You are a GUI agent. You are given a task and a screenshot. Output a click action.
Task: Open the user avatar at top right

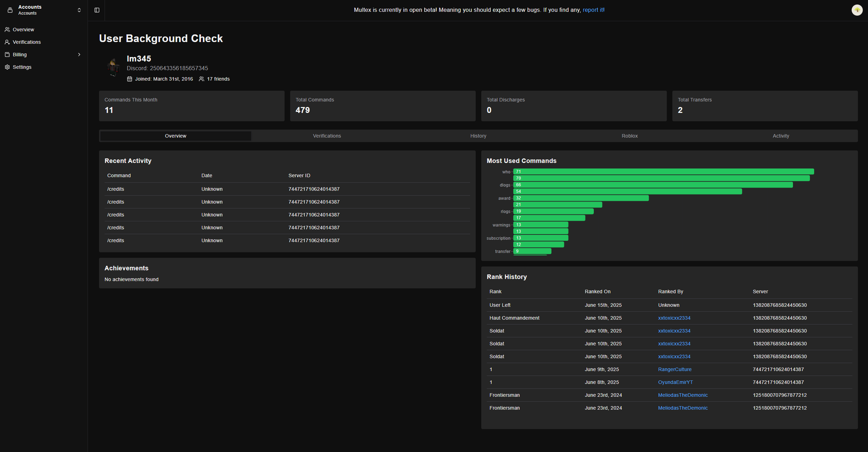coord(857,10)
